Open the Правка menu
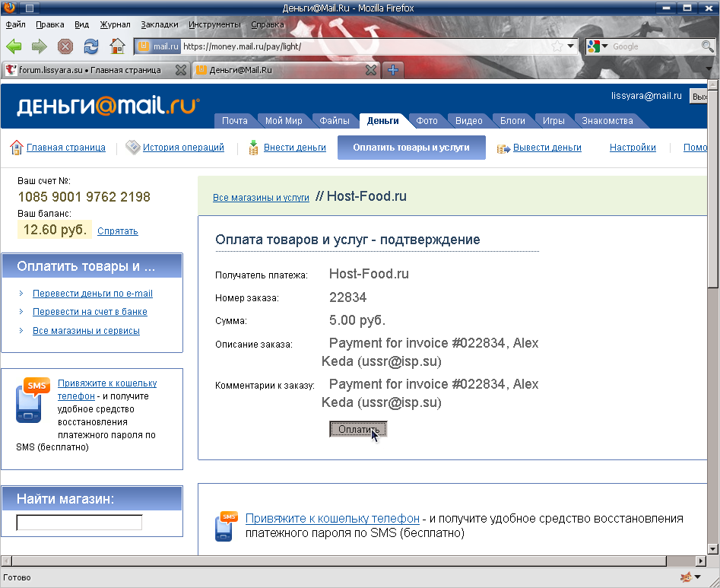Viewport: 720px width, 588px height. [50, 24]
